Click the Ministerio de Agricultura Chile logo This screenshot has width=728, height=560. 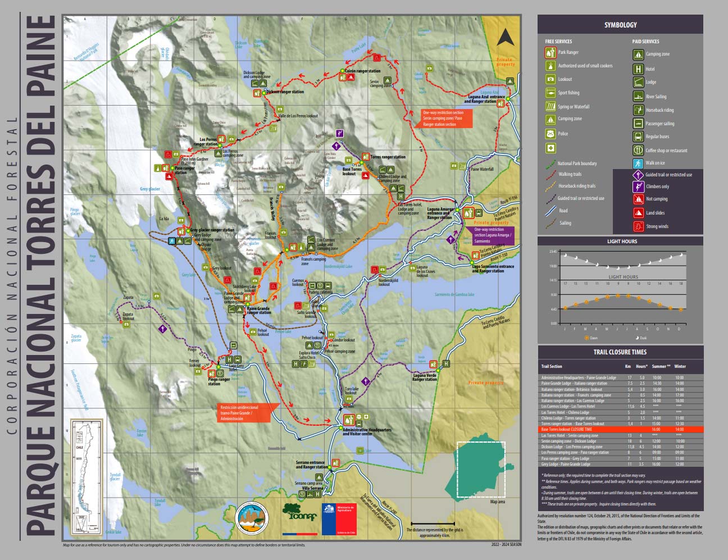339,518
